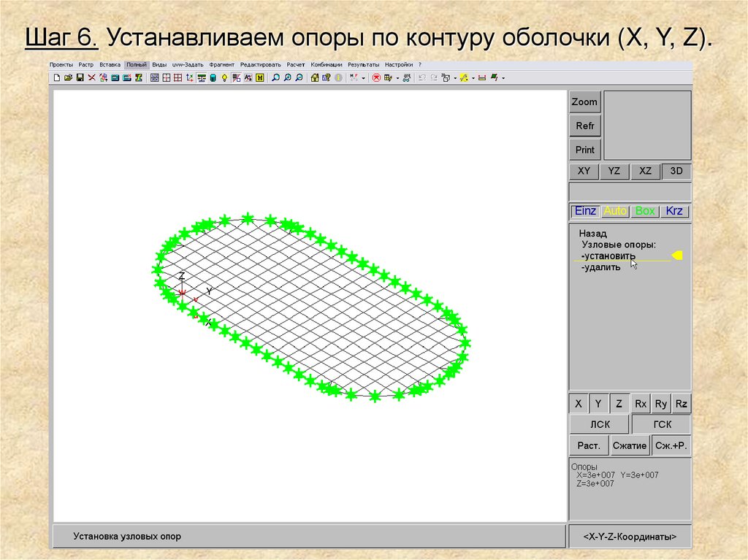The width and height of the screenshot is (748, 560).
Task: Click the Print button
Action: [584, 150]
